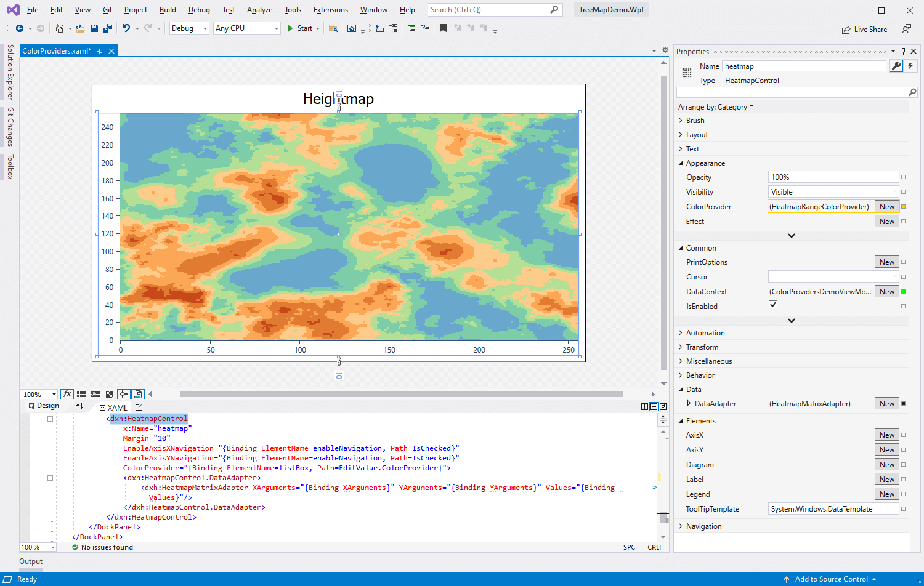Screen dimensions: 924x586
Task: Click New button next to ColorProvider
Action: pyautogui.click(x=886, y=207)
